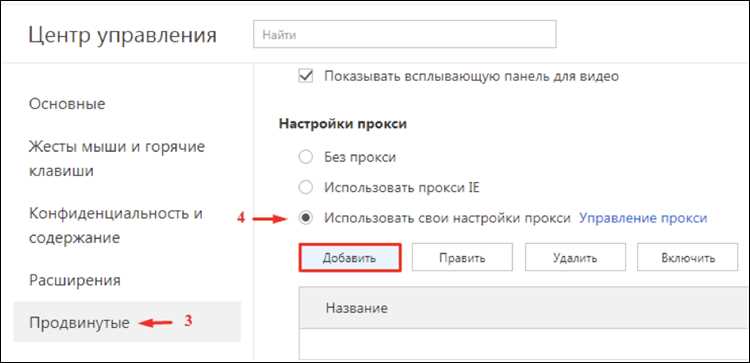Toggle Показывать всплывающую панель для видео checkbox
The width and height of the screenshot is (750, 363).
click(x=305, y=76)
